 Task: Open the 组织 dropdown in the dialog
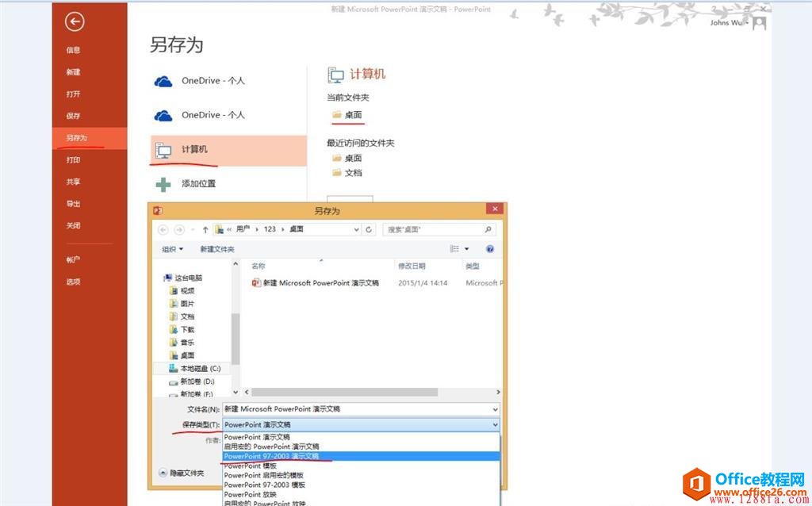(x=170, y=248)
